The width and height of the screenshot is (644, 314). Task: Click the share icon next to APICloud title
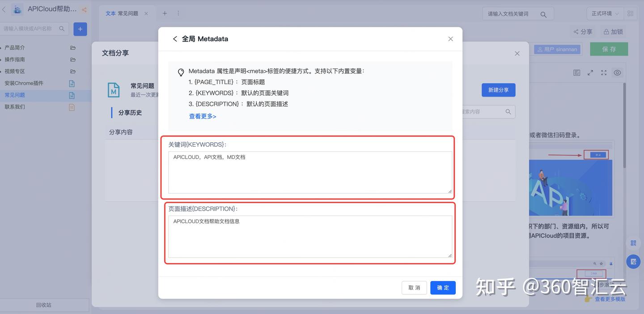coord(84,9)
